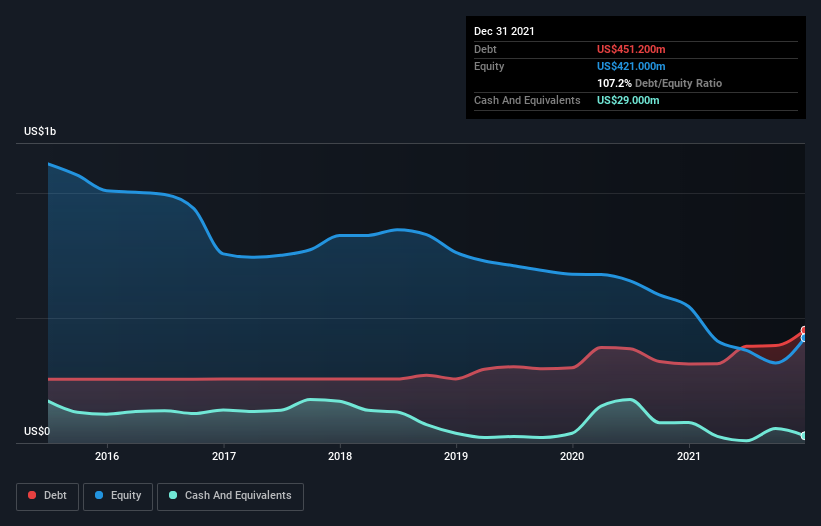Select the blue Equity end-point marker on chart
The height and width of the screenshot is (526, 821).
click(805, 338)
